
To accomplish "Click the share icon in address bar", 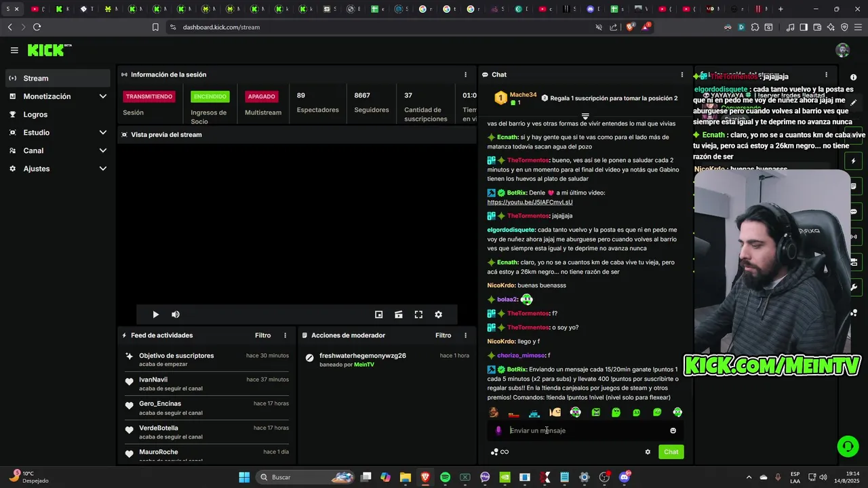I will (614, 27).
